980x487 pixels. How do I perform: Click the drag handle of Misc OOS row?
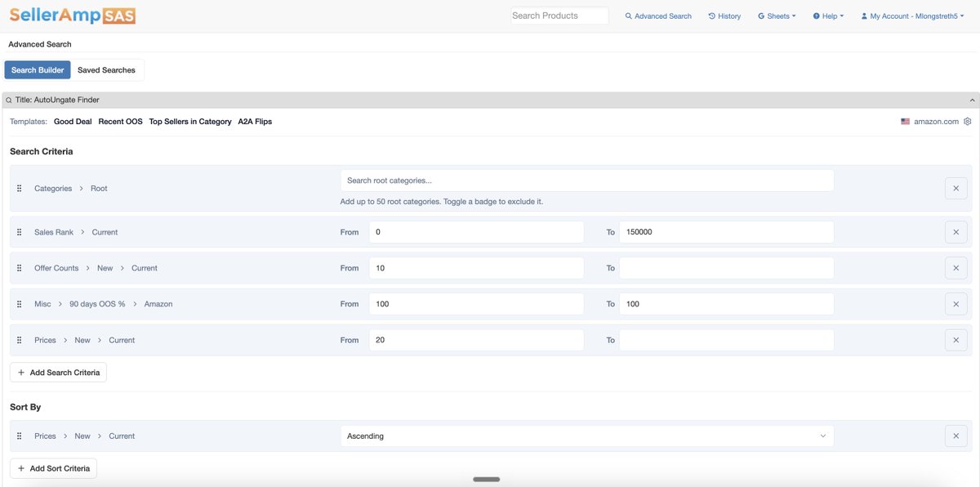(20, 304)
